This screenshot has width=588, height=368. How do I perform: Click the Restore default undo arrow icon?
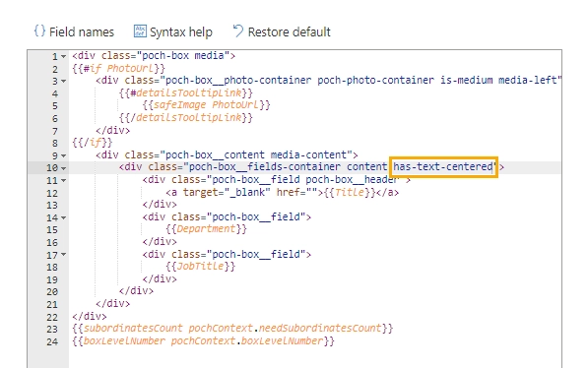pyautogui.click(x=237, y=31)
